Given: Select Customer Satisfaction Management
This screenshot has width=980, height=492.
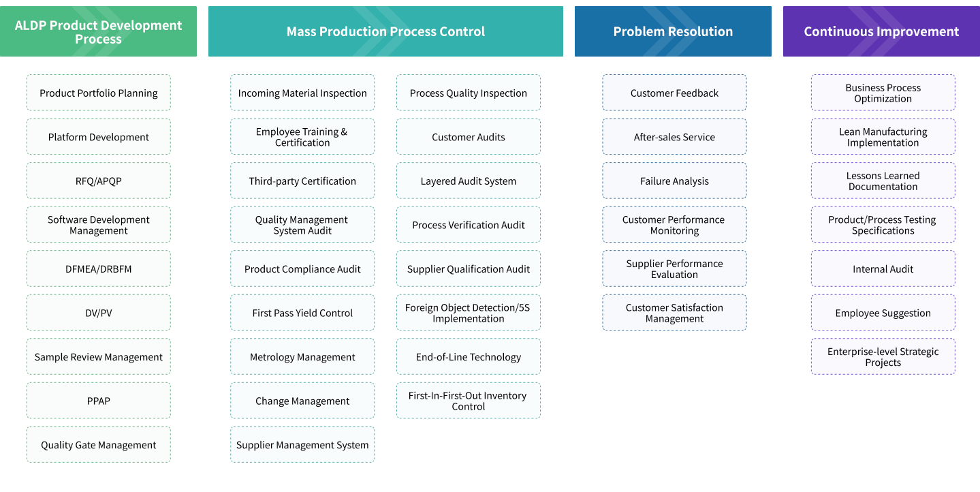Looking at the screenshot, I should pyautogui.click(x=674, y=313).
